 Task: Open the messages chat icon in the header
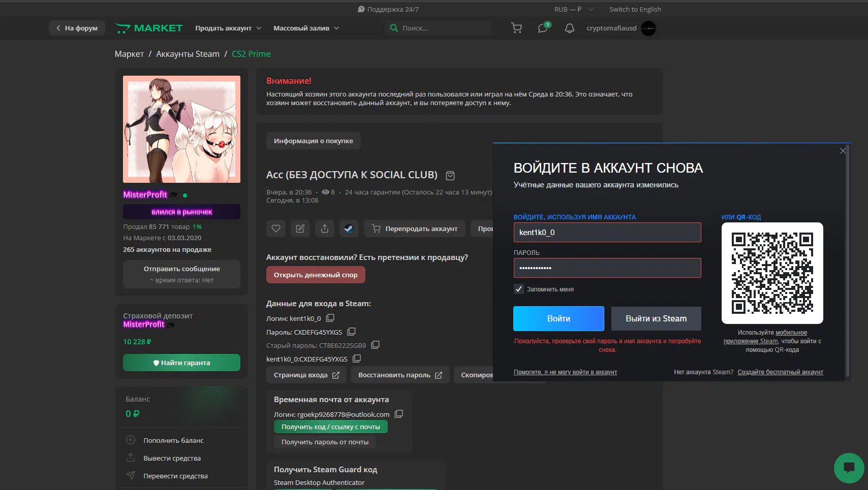point(543,28)
